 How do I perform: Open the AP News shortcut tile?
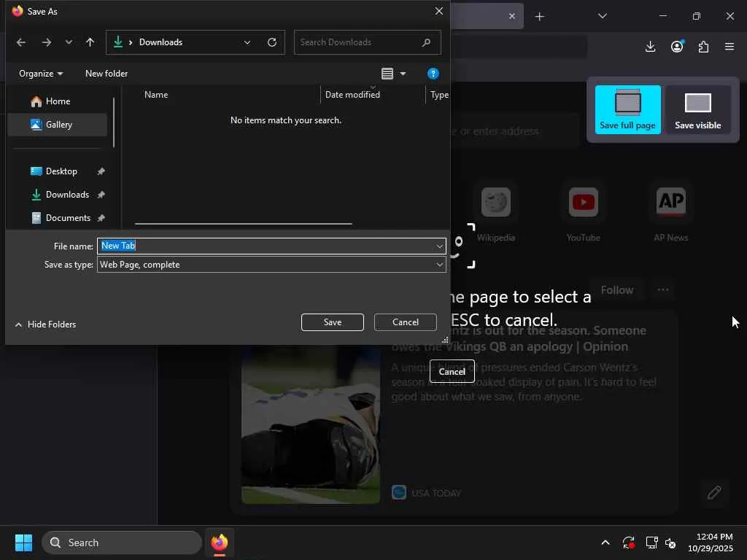click(670, 213)
